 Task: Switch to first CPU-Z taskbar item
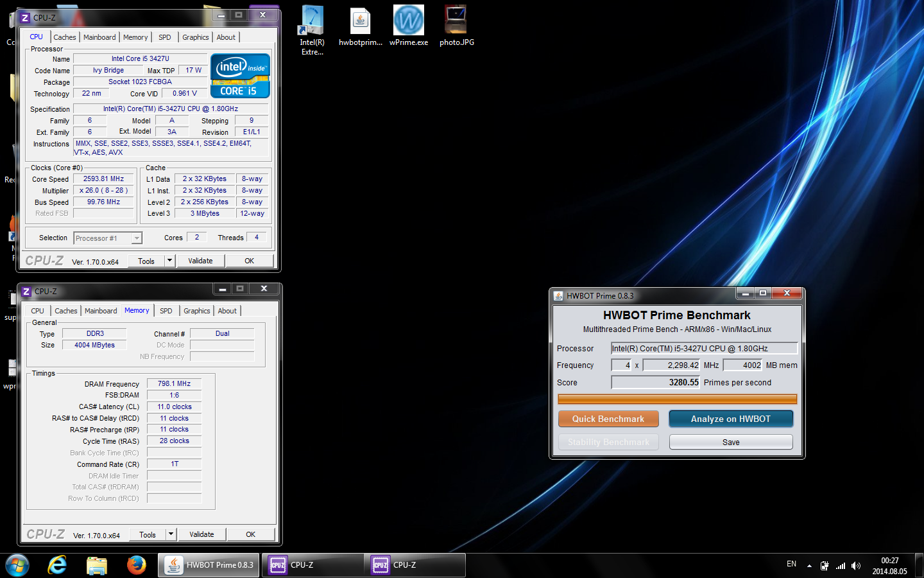tap(312, 565)
